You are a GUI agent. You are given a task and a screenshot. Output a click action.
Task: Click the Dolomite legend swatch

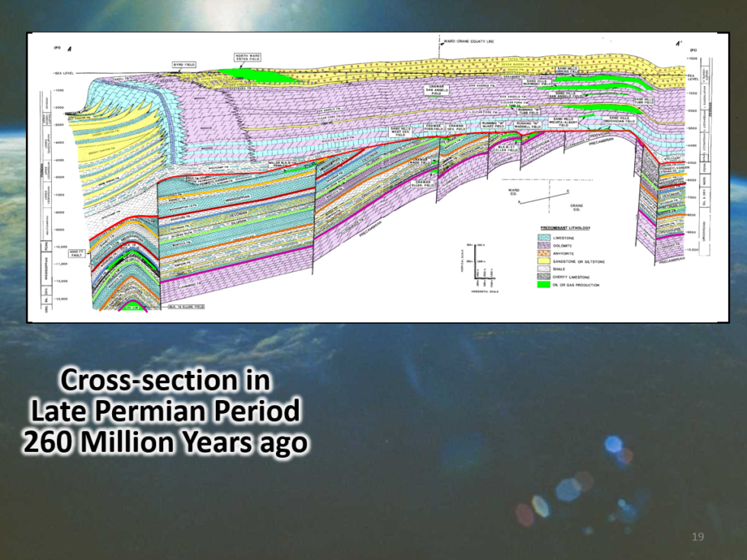pos(543,245)
